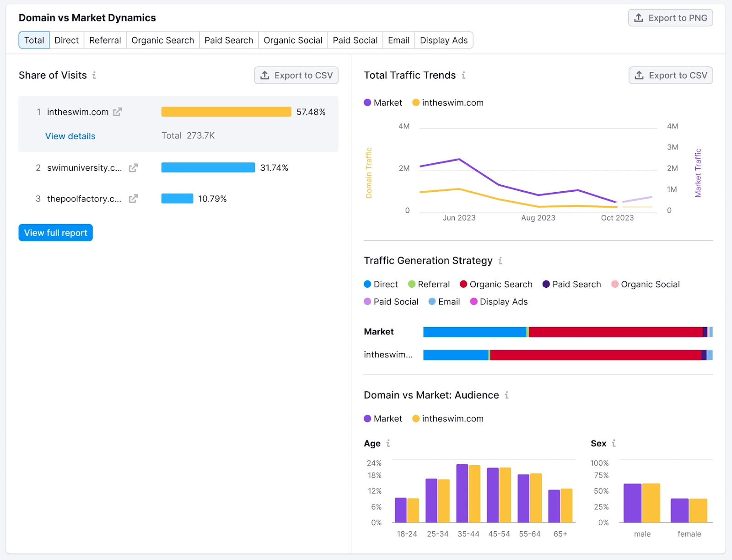Show info for Traffic Generation Strategy

(500, 261)
